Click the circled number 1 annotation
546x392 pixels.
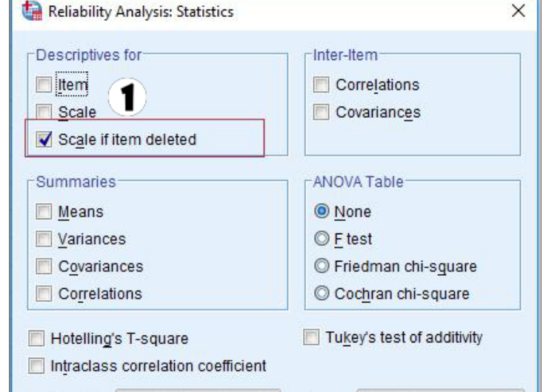[127, 97]
